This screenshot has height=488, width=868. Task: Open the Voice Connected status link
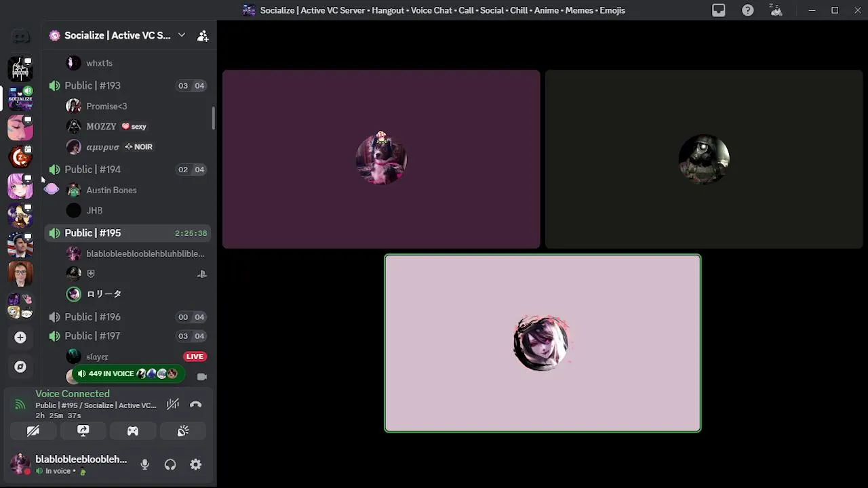(73, 394)
